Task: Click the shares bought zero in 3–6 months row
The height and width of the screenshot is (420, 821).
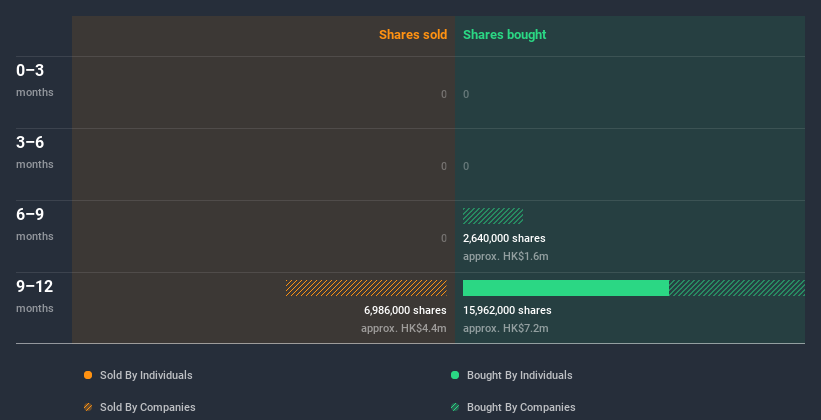Action: tap(466, 167)
